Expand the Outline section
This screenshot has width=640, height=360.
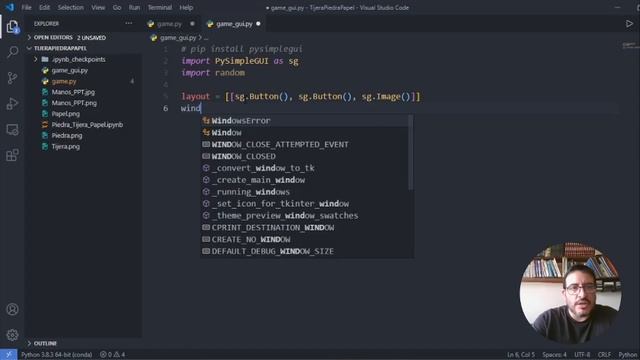[x=45, y=344]
